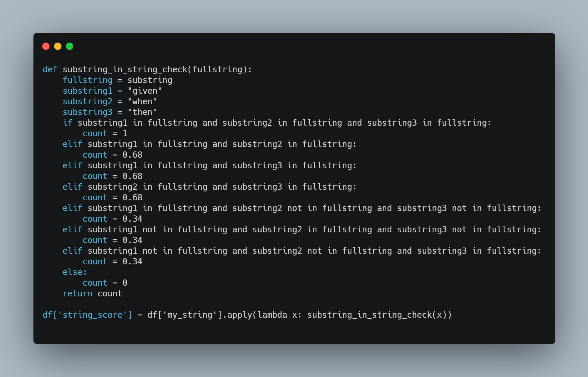Click substring3 in its assignment line
The height and width of the screenshot is (377, 588).
tap(87, 112)
